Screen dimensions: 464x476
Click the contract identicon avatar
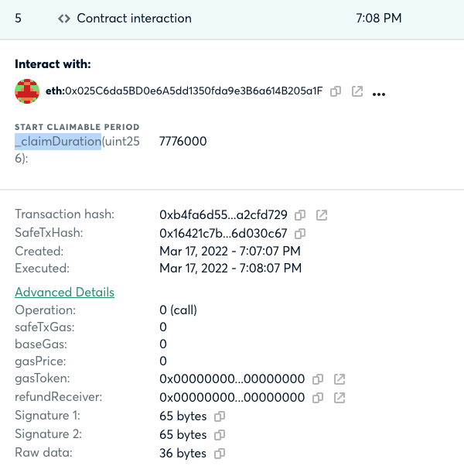pos(27,91)
